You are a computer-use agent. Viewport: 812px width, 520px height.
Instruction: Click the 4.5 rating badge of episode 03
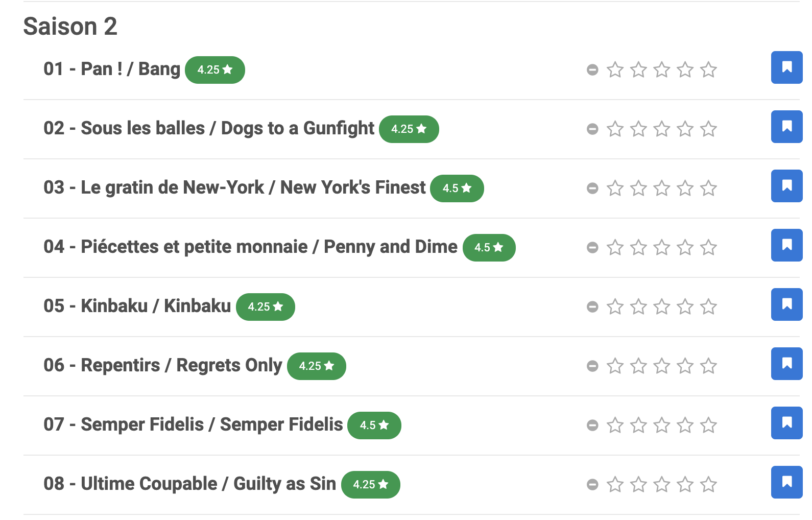(x=457, y=188)
